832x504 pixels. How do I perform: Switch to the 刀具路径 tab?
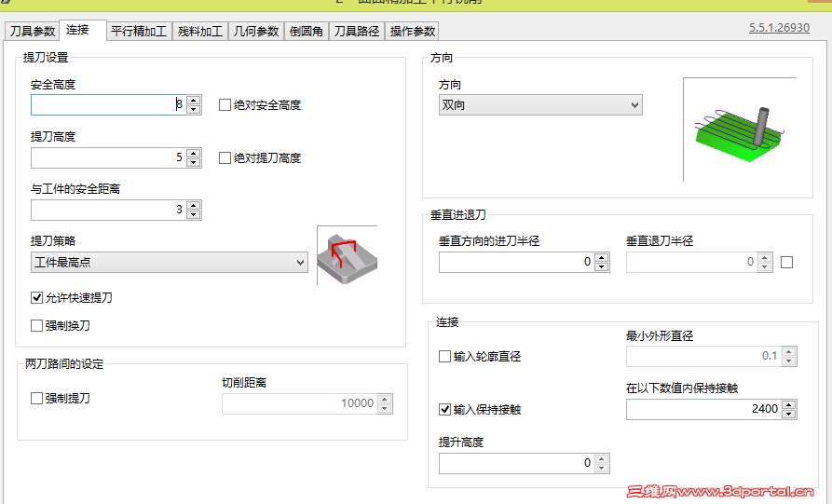click(357, 32)
